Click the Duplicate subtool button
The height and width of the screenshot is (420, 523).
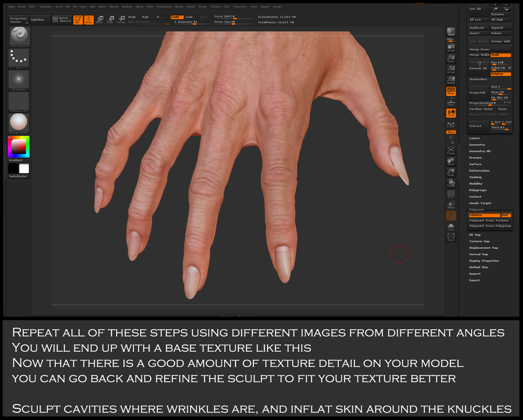[479, 28]
